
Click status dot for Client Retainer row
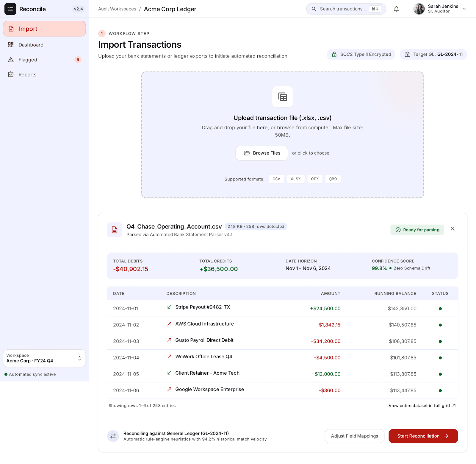pyautogui.click(x=440, y=374)
